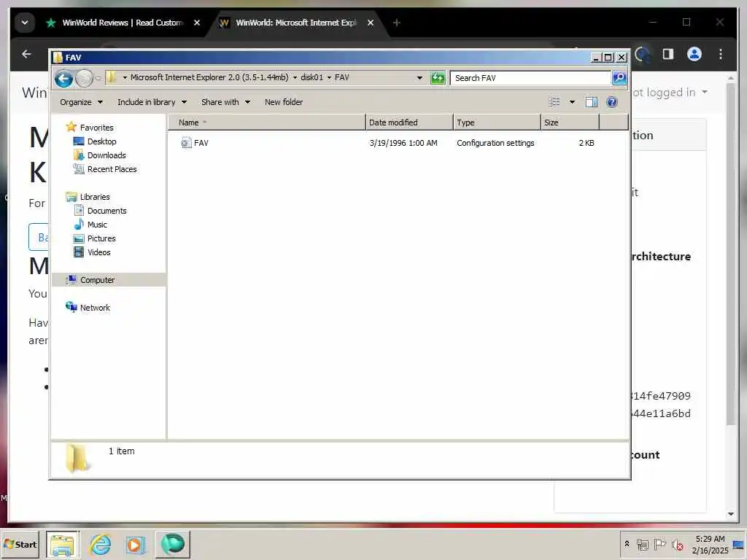
Task: Sort by Date modified column
Action: pos(409,122)
